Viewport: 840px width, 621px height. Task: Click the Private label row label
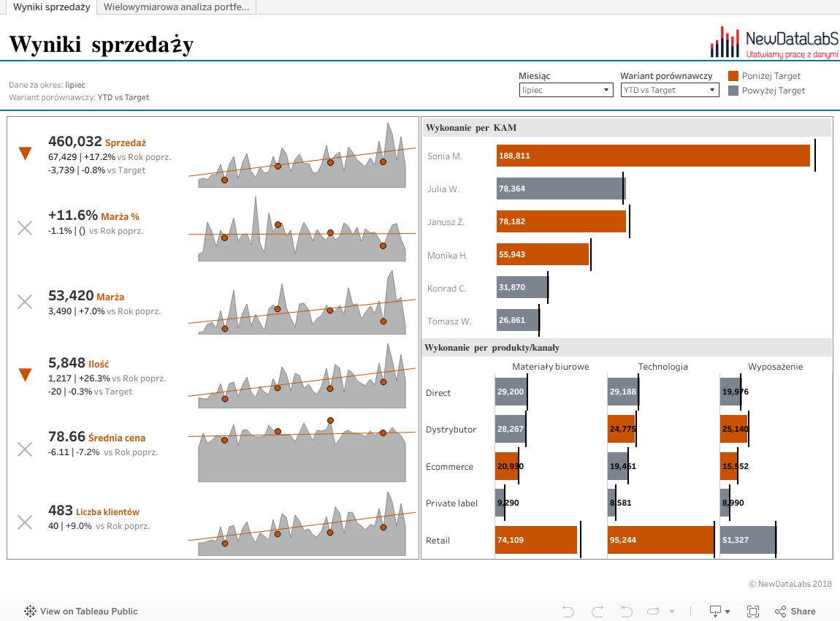(451, 503)
